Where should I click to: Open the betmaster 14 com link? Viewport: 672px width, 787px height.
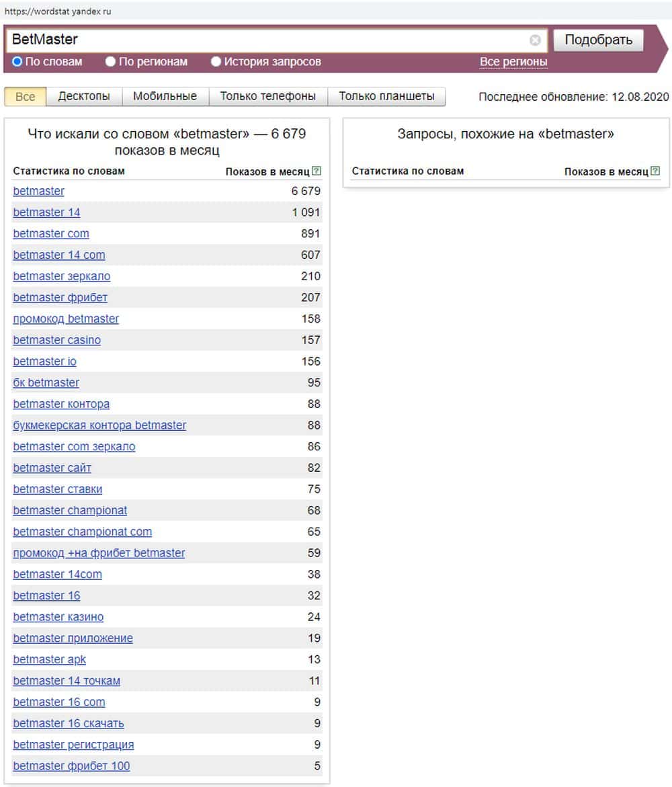58,255
